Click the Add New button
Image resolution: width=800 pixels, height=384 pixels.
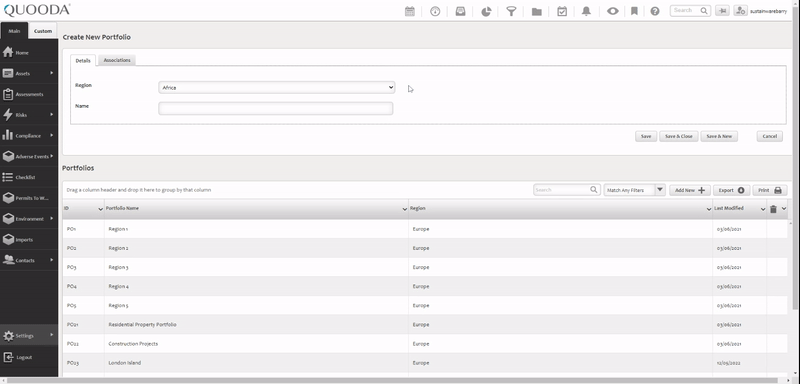690,190
